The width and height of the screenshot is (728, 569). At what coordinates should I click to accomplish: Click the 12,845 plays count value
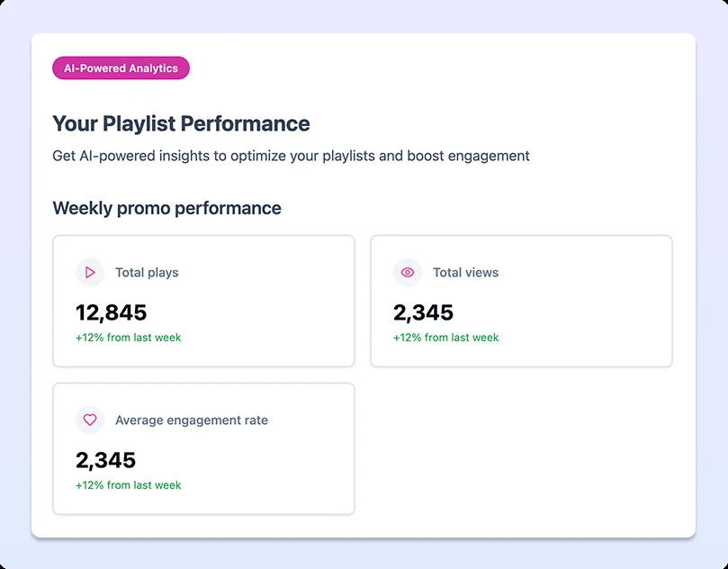(111, 312)
